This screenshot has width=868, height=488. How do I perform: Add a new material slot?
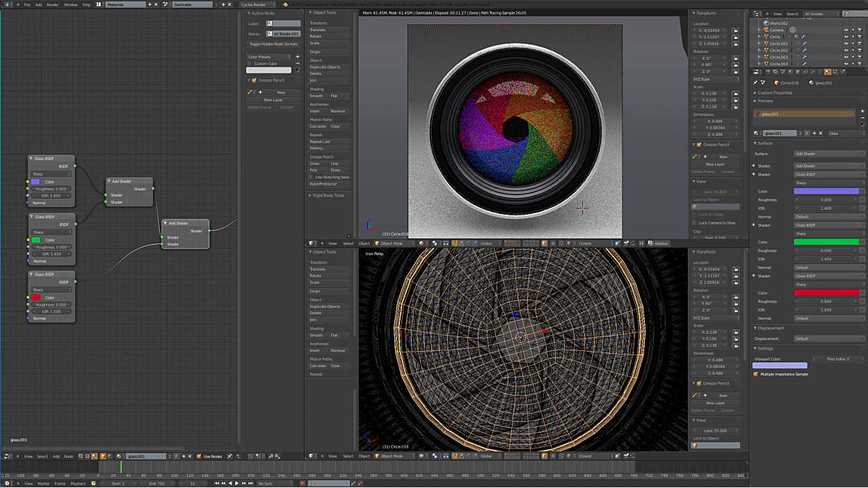click(x=862, y=111)
